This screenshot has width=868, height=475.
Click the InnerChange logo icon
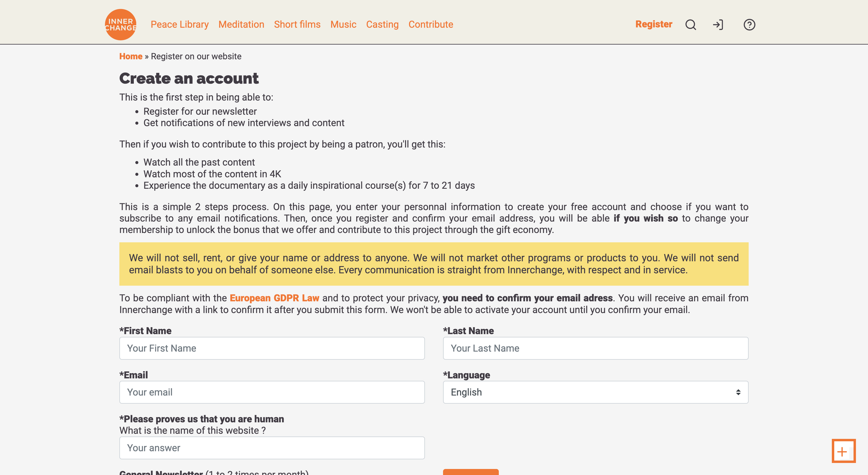coord(121,25)
